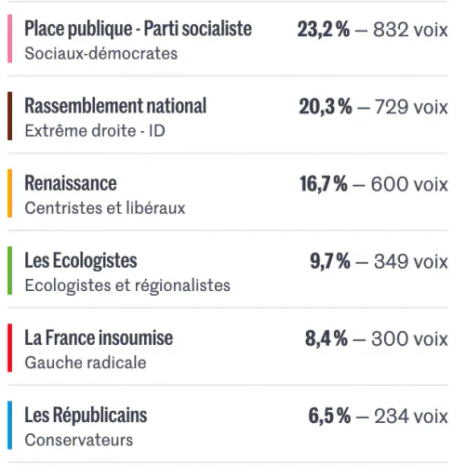Click the Extrême droite - ID subtitle
Screen dimensions: 466x476
point(95,130)
